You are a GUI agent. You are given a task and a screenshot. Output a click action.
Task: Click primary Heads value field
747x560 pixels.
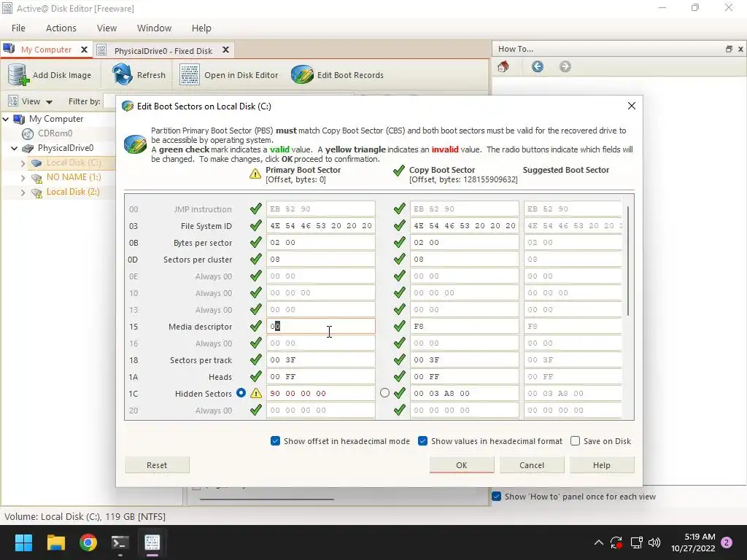tap(321, 377)
